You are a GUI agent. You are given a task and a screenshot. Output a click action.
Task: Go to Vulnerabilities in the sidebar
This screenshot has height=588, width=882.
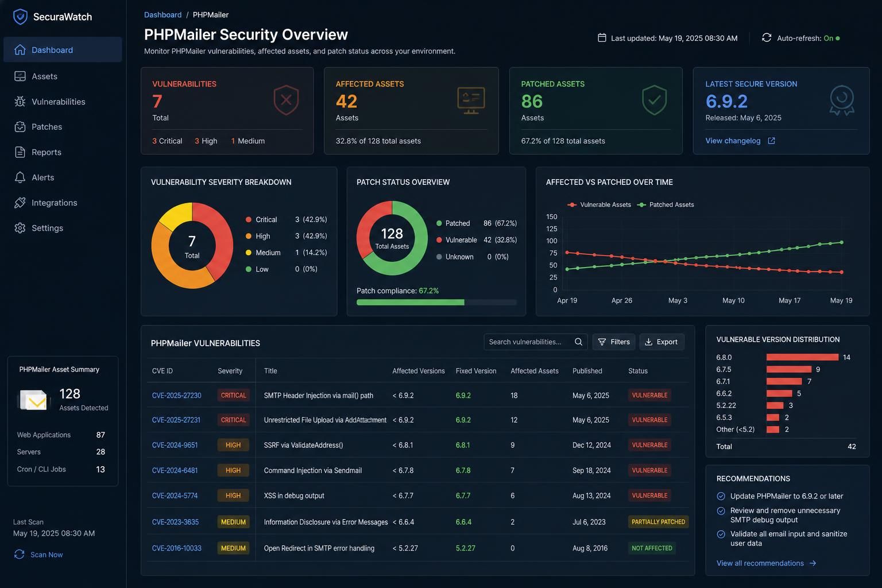63,102
